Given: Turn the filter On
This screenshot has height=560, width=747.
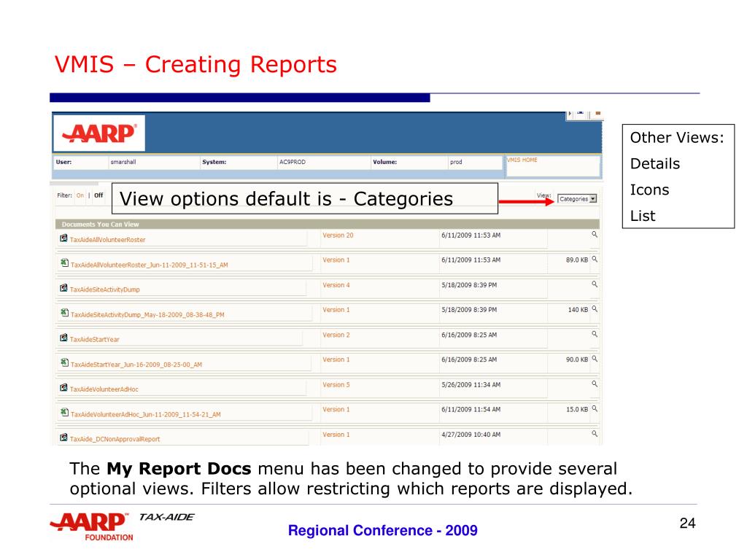Looking at the screenshot, I should pyautogui.click(x=80, y=195).
